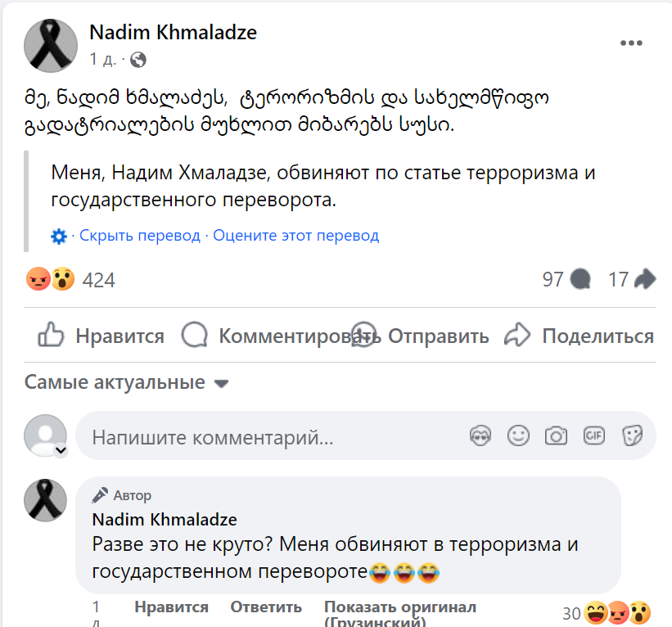Viewport: 672px width, 627px height.
Task: View the post's reaction emoji list
Action: (x=51, y=280)
